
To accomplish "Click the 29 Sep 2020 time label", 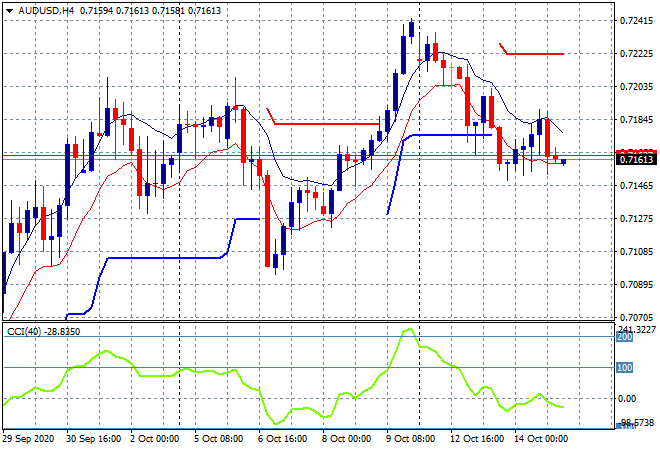I will 29,439.
